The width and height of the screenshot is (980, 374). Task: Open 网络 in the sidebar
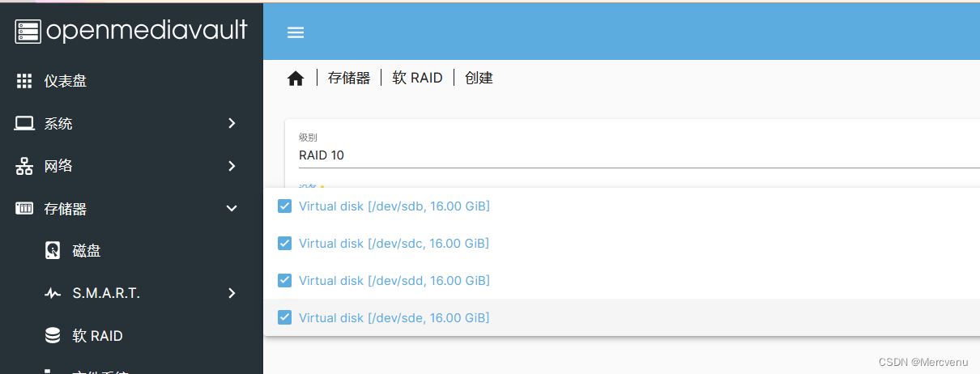[x=58, y=166]
